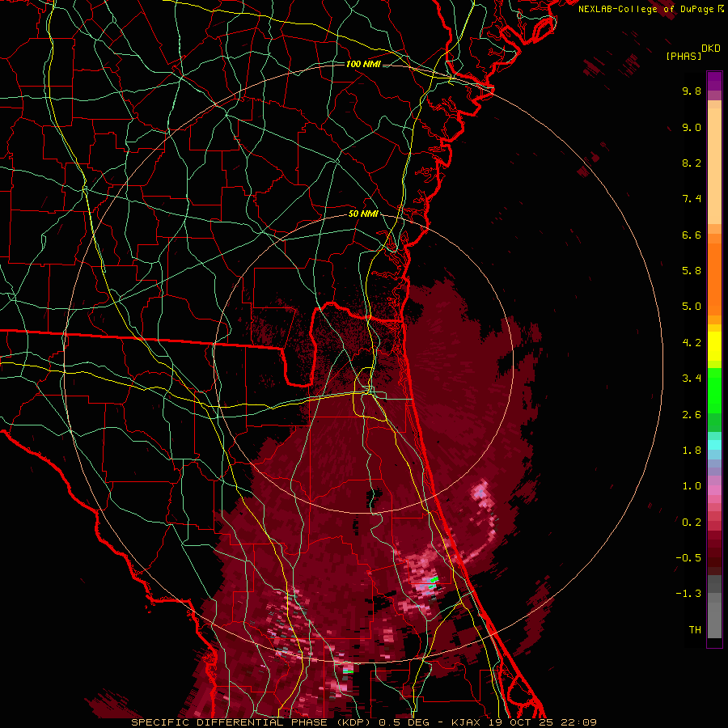Choose the 3.4 legend label
The width and height of the screenshot is (728, 728).
pos(692,379)
